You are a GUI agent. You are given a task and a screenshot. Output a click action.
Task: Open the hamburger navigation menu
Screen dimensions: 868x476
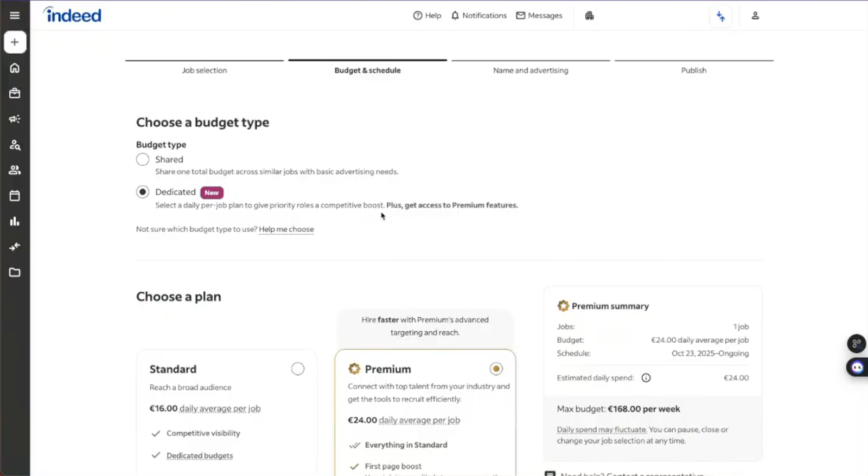(x=15, y=16)
